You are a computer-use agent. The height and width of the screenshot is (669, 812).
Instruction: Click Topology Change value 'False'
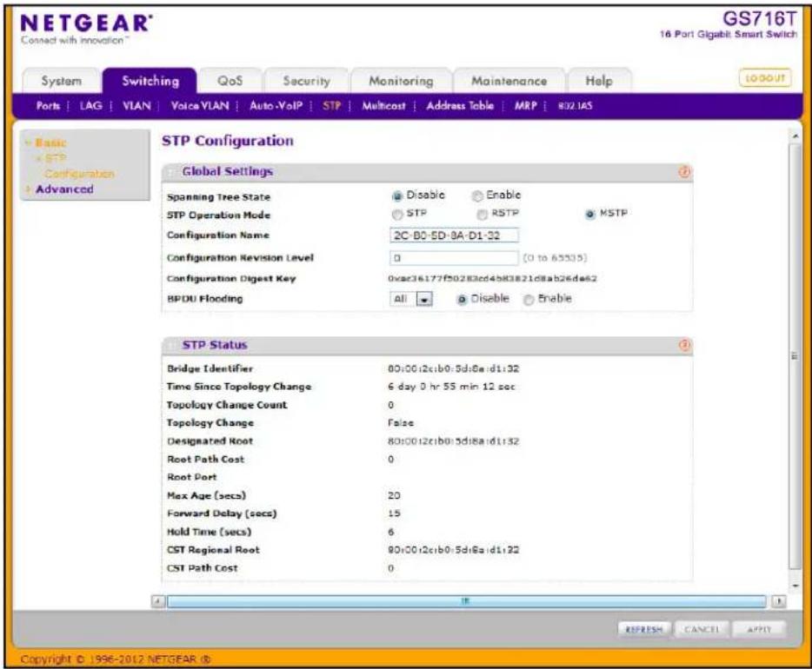point(401,423)
